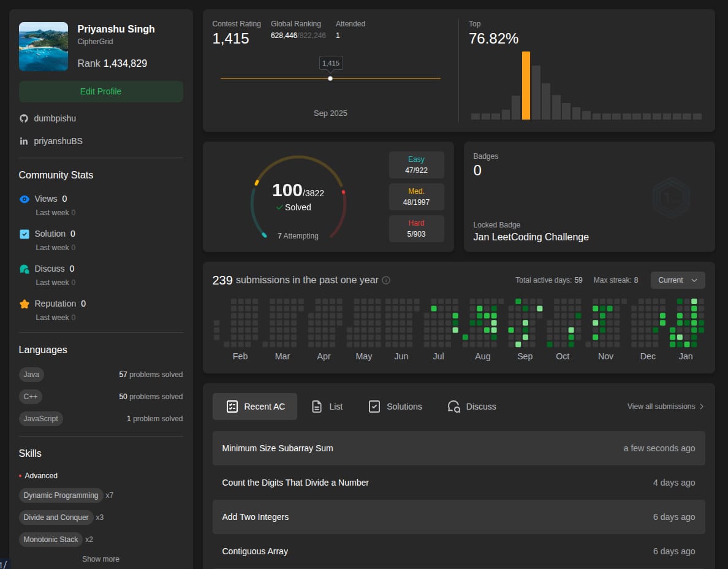
Task: Click the Monotonic Stack skill tag
Action: click(x=51, y=540)
